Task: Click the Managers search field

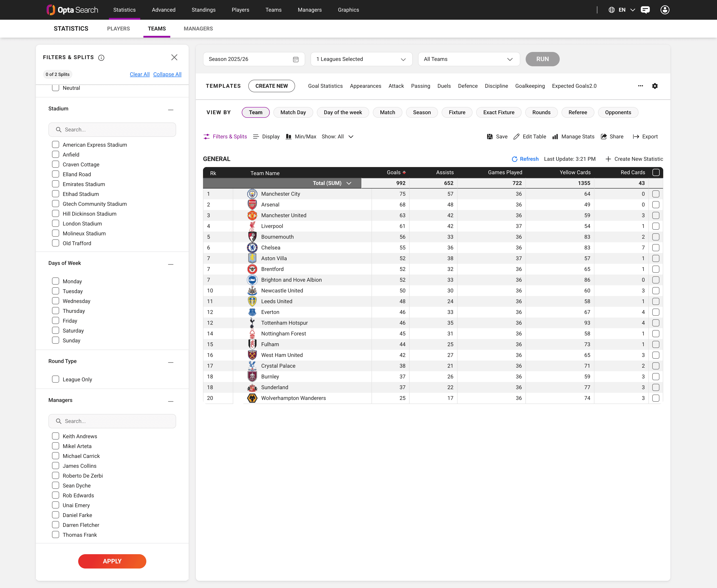Action: [x=112, y=421]
